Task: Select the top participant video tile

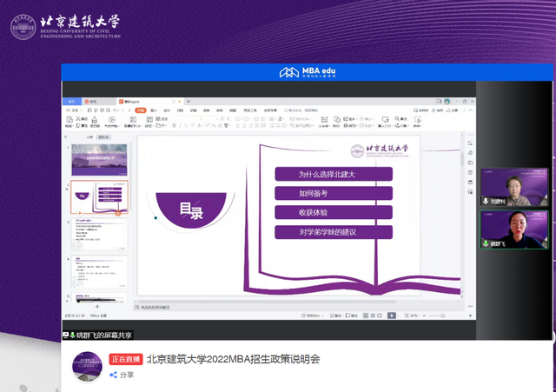Action: pos(513,187)
